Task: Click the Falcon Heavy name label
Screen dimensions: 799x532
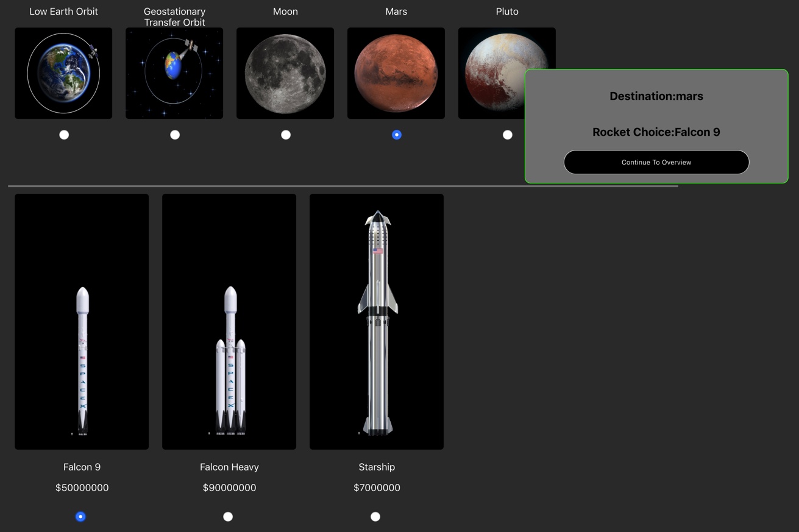Action: click(x=229, y=467)
